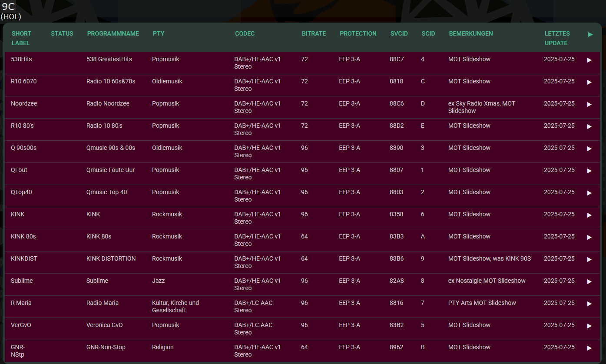Start playback for Radio Noordzee
Screen dimensions: 606x364
point(589,104)
